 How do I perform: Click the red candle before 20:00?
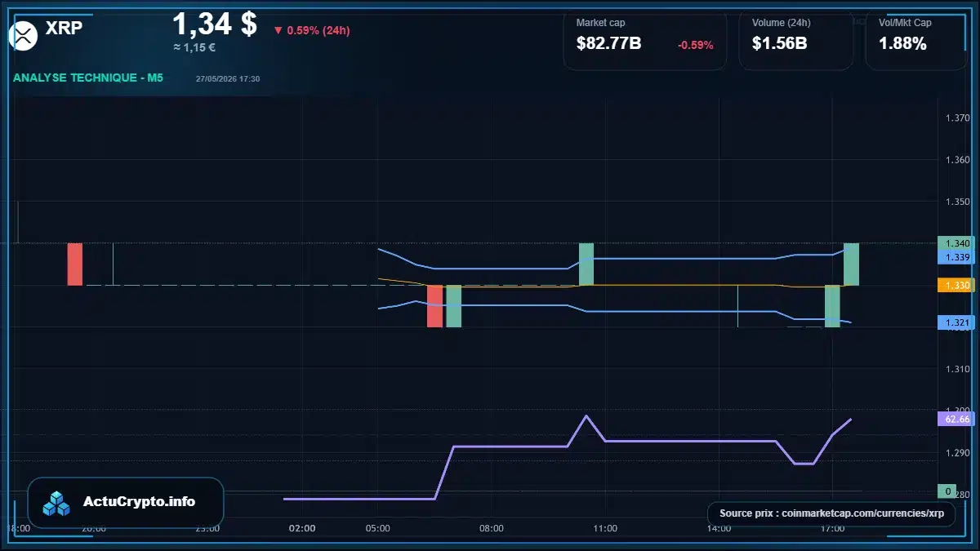pos(75,264)
